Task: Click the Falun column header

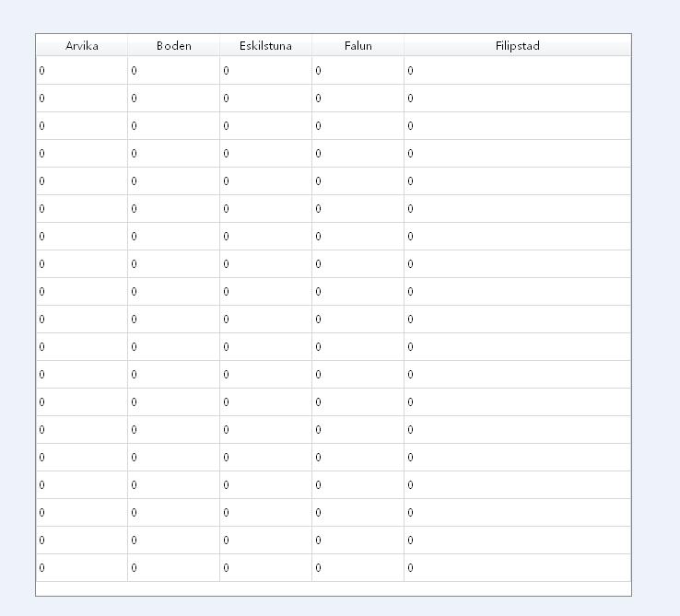Action: point(358,45)
